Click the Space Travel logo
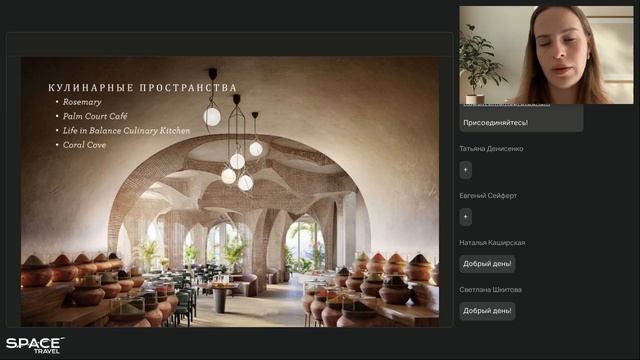 click(x=35, y=345)
